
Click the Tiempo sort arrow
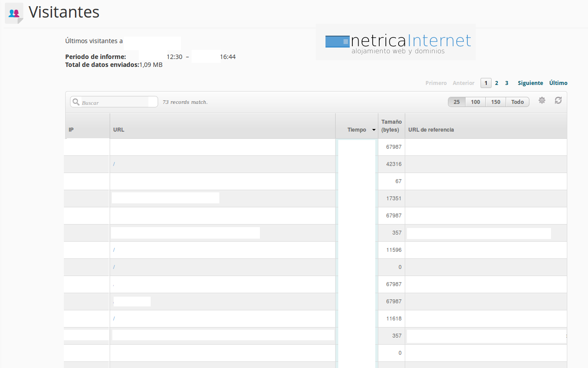point(374,130)
